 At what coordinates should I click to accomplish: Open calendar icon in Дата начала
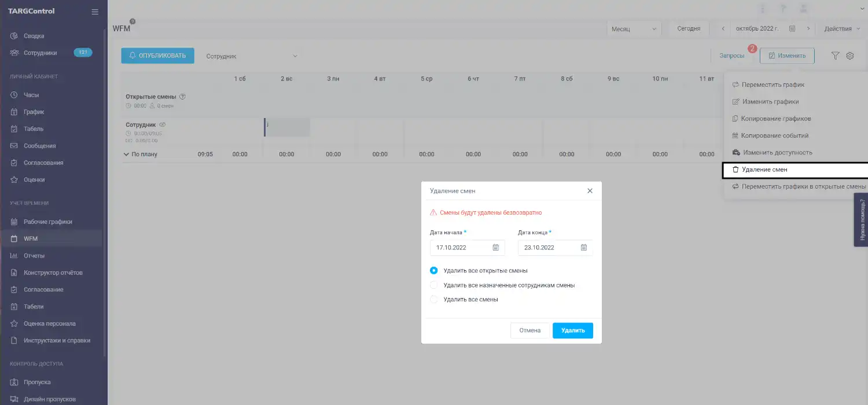click(496, 248)
